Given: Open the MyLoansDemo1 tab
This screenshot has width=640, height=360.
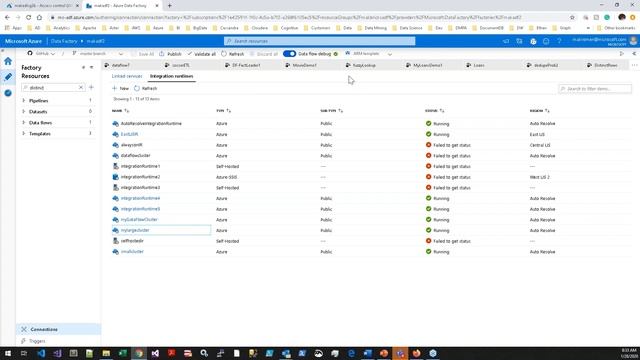Looking at the screenshot, I should pyautogui.click(x=424, y=65).
